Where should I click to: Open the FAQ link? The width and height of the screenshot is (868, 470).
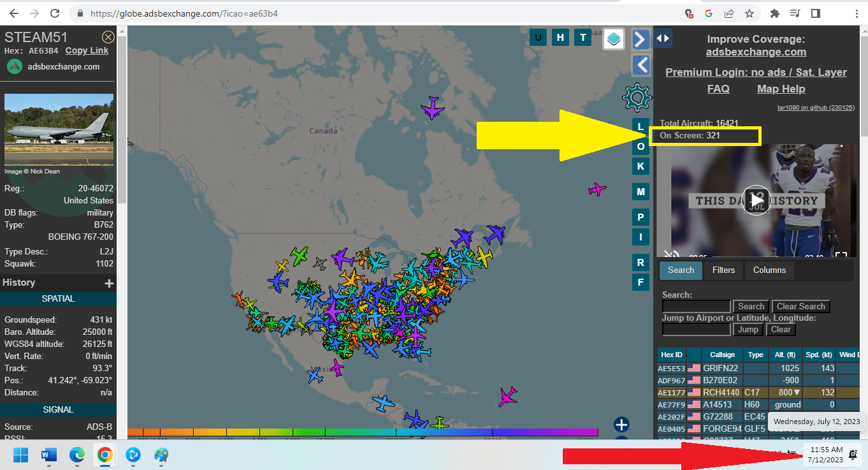click(x=718, y=89)
